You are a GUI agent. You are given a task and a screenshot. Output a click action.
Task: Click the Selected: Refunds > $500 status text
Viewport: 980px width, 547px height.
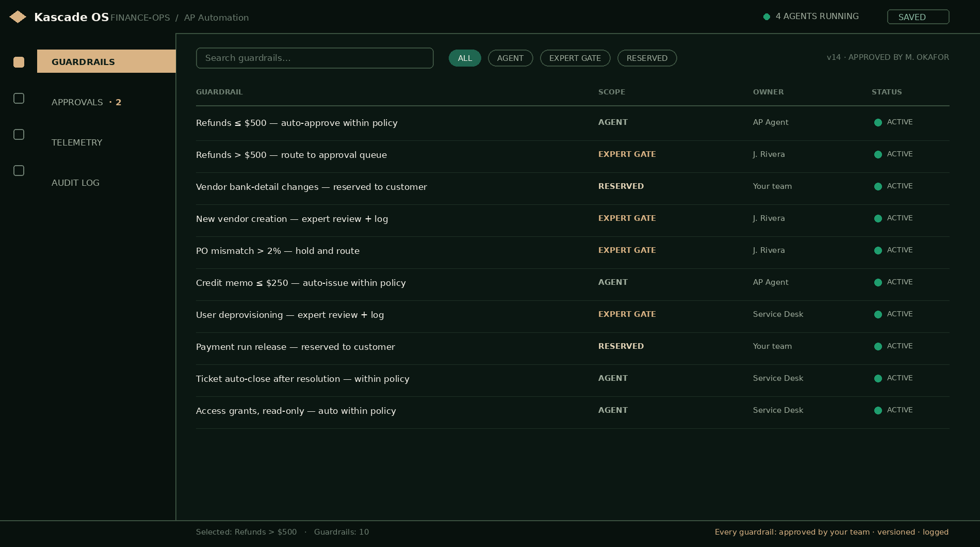coord(246,532)
